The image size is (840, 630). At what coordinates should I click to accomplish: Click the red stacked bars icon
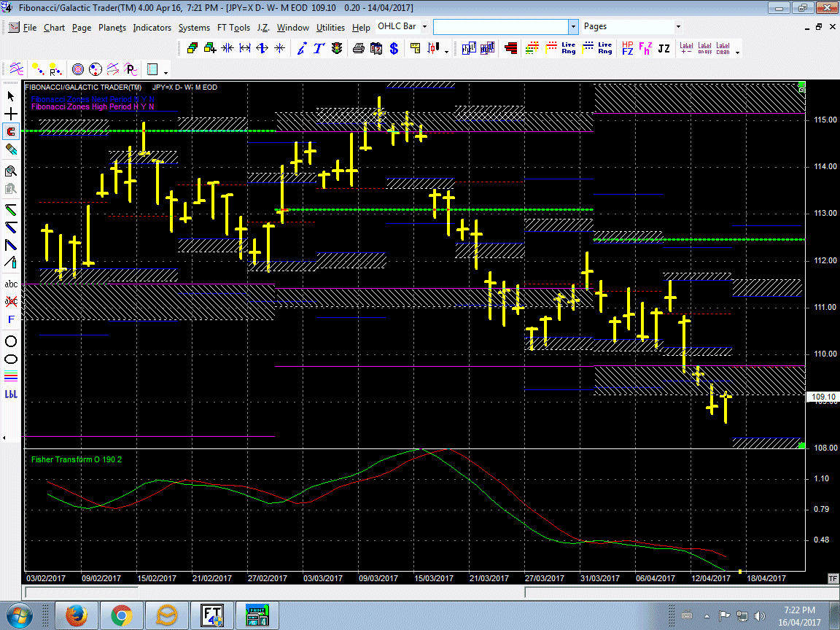point(510,49)
